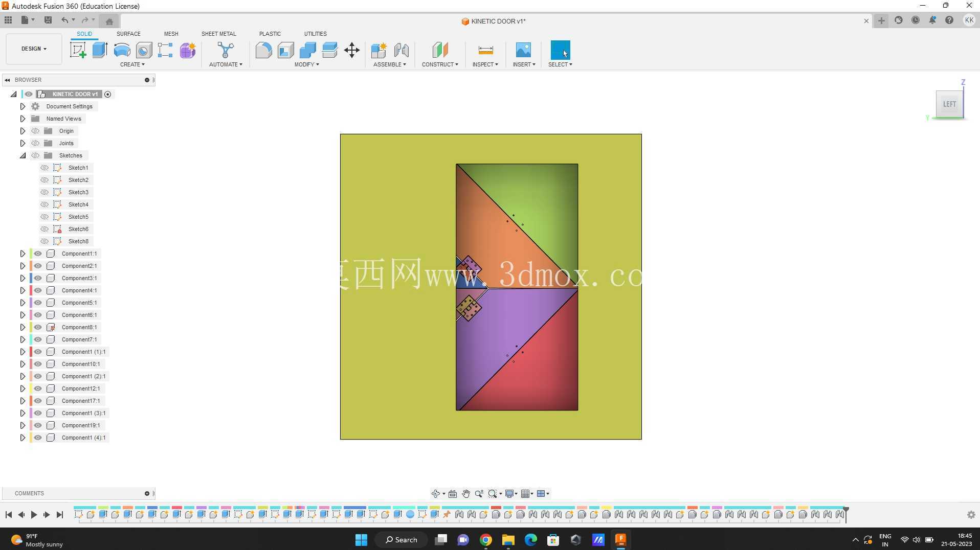Hide Component5:1 via eye icon
The height and width of the screenshot is (550, 980).
[38, 303]
